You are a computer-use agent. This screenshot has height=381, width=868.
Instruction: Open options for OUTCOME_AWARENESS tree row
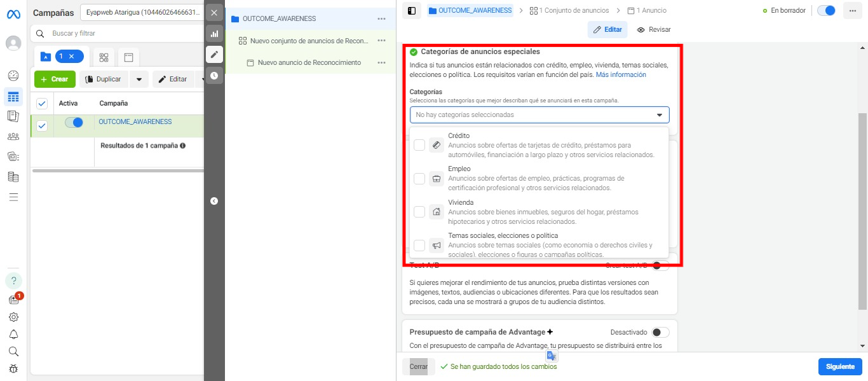(381, 19)
